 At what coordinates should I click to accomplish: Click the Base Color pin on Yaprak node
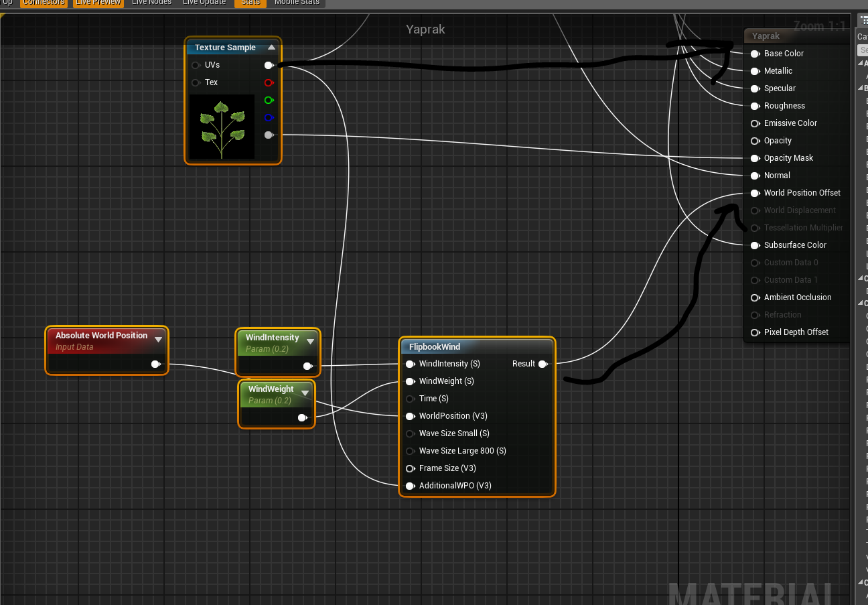click(755, 54)
